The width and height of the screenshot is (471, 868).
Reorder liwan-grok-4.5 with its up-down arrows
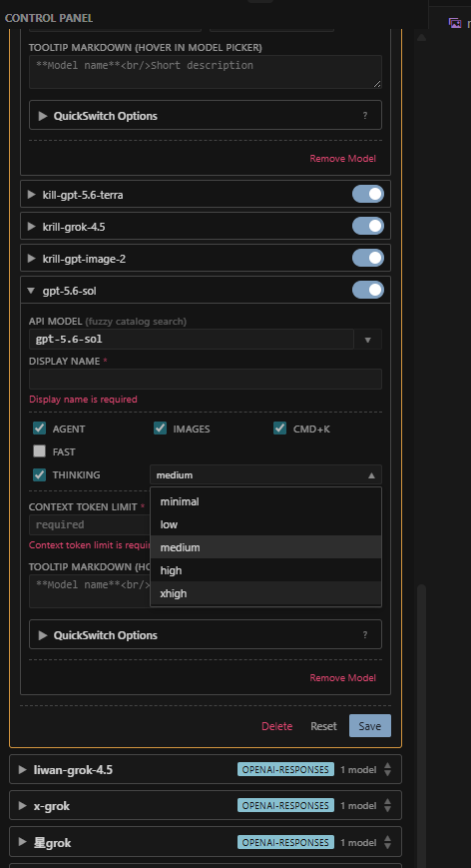[x=388, y=769]
